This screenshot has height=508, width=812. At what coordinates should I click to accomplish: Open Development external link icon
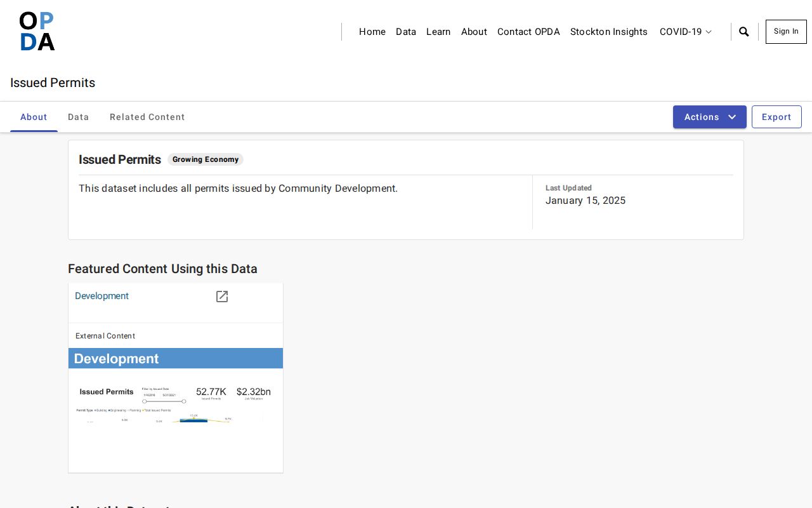click(222, 297)
